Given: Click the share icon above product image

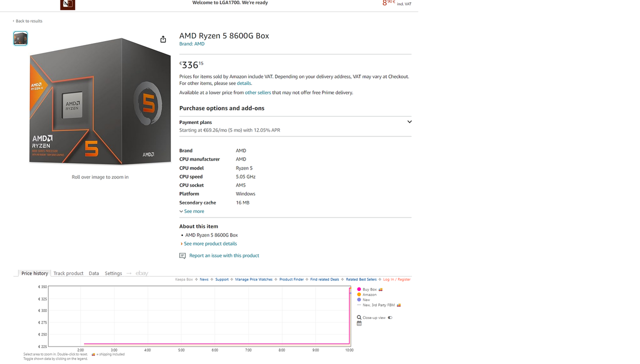Looking at the screenshot, I should click(163, 39).
